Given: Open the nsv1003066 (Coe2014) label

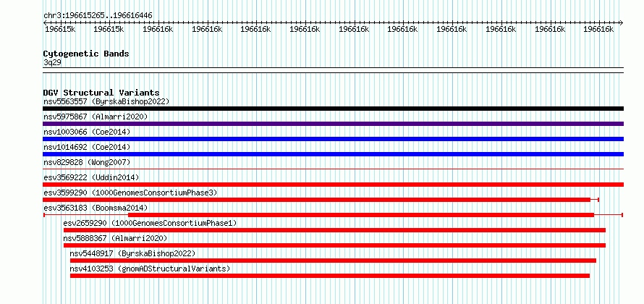Looking at the screenshot, I should point(87,132).
